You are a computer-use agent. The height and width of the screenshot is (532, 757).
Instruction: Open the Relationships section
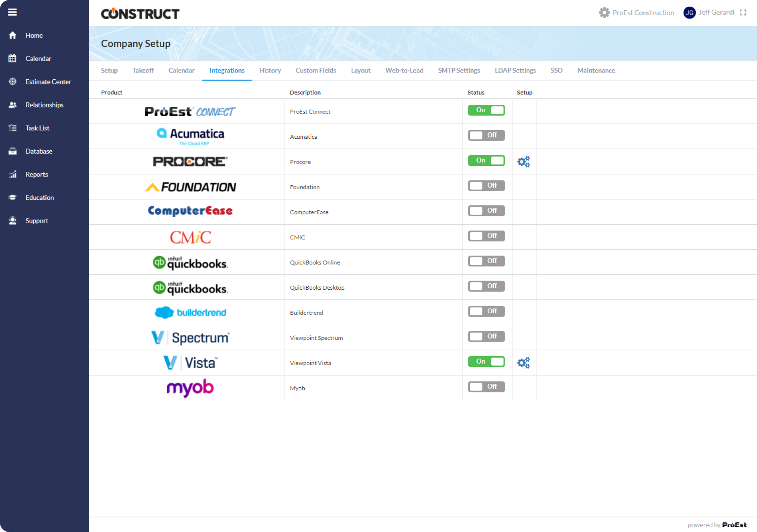pyautogui.click(x=44, y=104)
